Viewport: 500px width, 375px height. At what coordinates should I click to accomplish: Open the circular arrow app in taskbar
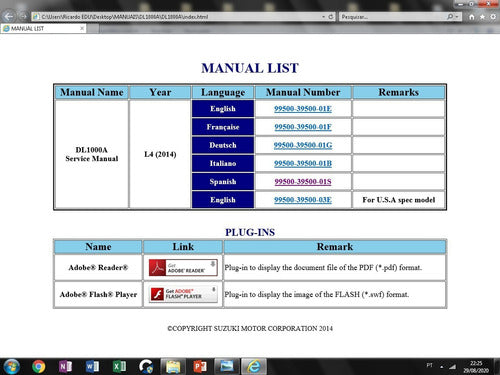pyautogui.click(x=146, y=367)
